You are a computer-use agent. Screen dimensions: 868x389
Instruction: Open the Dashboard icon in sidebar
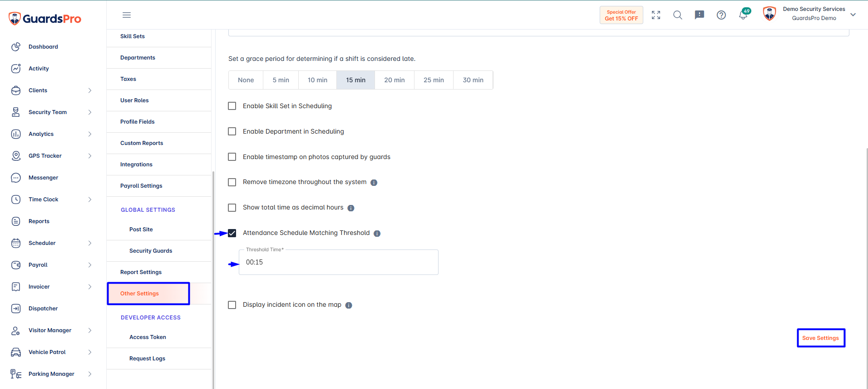16,47
